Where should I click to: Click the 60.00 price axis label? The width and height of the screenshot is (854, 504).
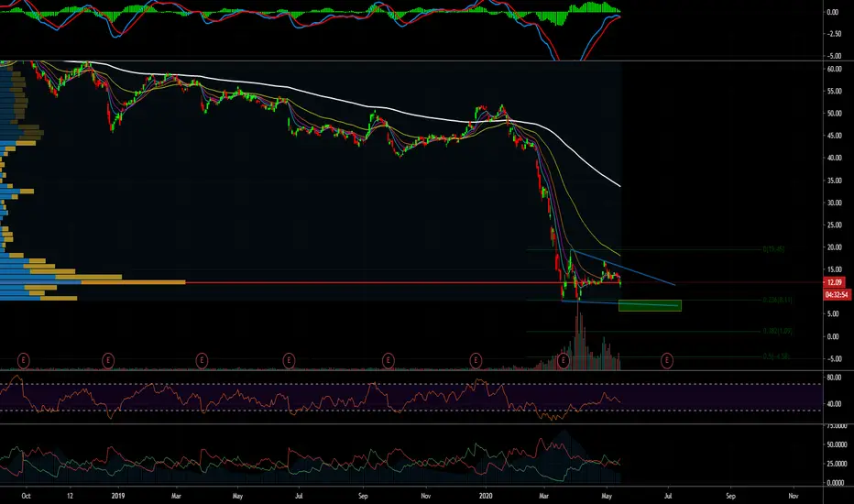click(x=835, y=70)
